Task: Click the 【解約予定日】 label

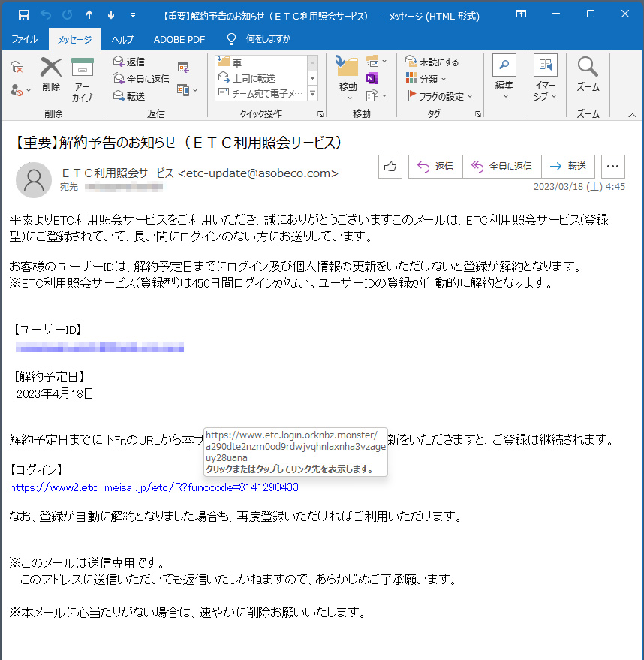Action: (48, 377)
